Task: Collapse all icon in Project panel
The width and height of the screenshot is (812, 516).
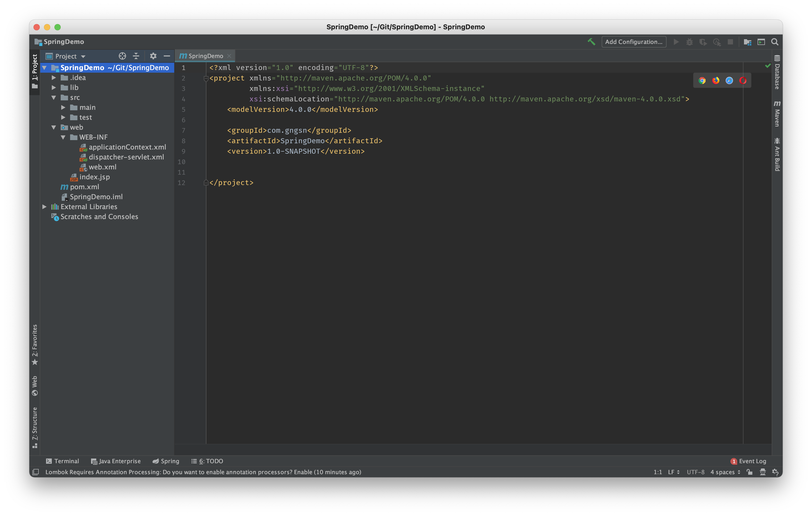Action: 136,56
